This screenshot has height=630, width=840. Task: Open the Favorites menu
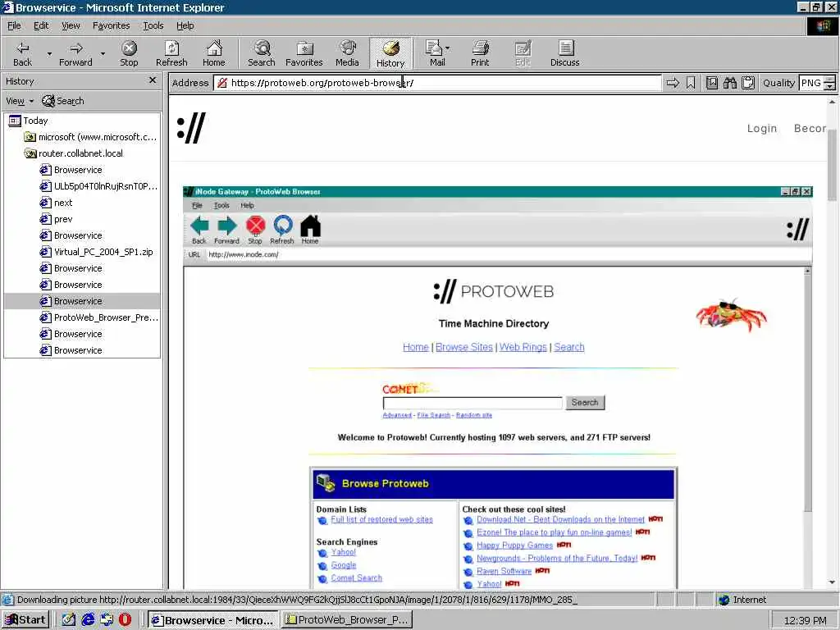click(x=111, y=25)
